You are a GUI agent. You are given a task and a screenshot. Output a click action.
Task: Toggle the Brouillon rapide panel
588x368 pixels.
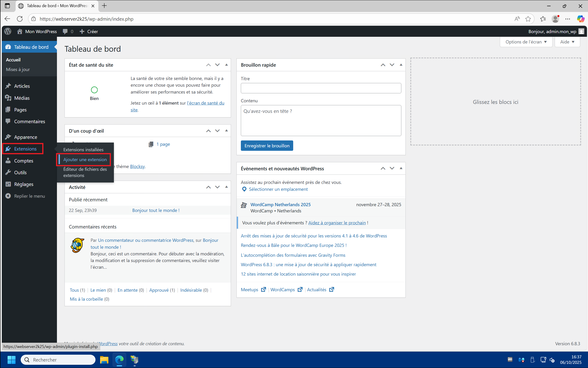pyautogui.click(x=401, y=65)
